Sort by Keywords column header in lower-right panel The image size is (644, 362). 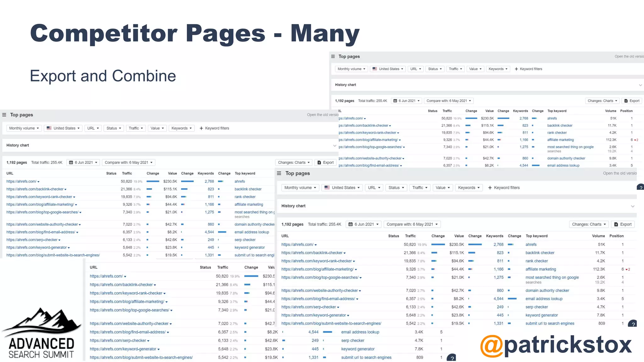click(495, 236)
